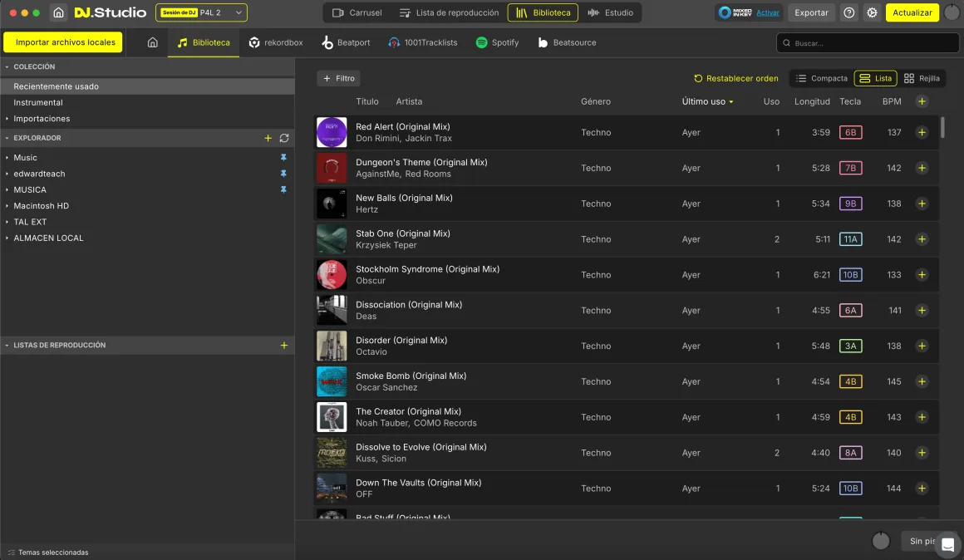Click the Activar link
Screen dimensions: 964x560
767,12
